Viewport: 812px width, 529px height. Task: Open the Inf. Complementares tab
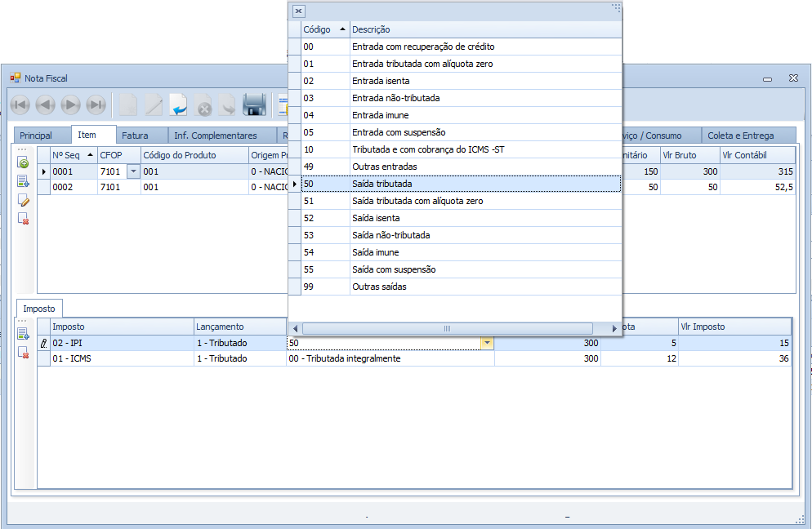coord(222,136)
